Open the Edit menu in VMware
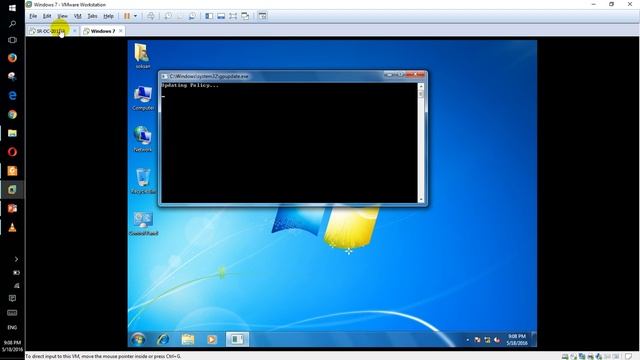 click(47, 16)
